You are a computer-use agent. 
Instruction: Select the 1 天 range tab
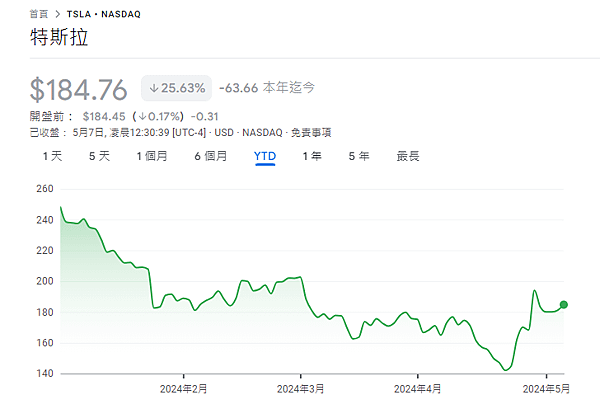(52, 156)
